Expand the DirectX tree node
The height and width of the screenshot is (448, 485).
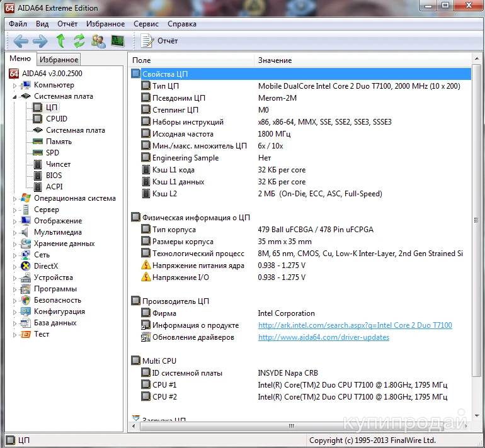pos(14,267)
